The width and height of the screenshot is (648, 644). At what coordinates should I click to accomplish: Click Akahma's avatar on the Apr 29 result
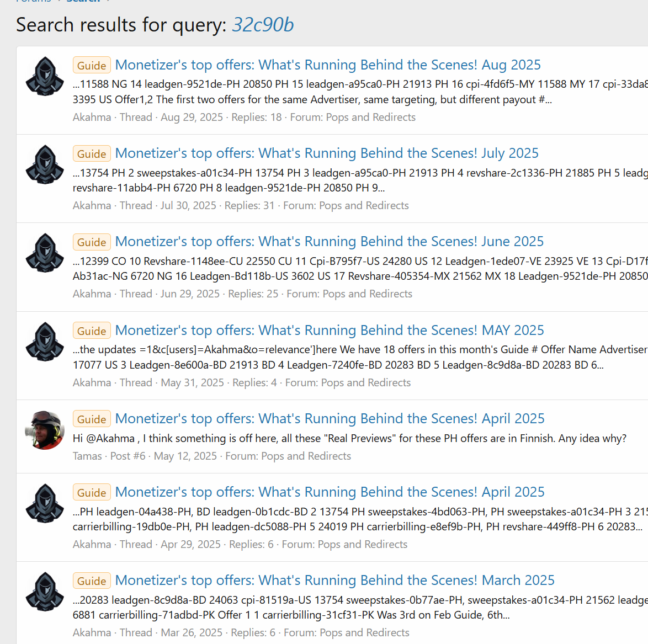tap(45, 503)
